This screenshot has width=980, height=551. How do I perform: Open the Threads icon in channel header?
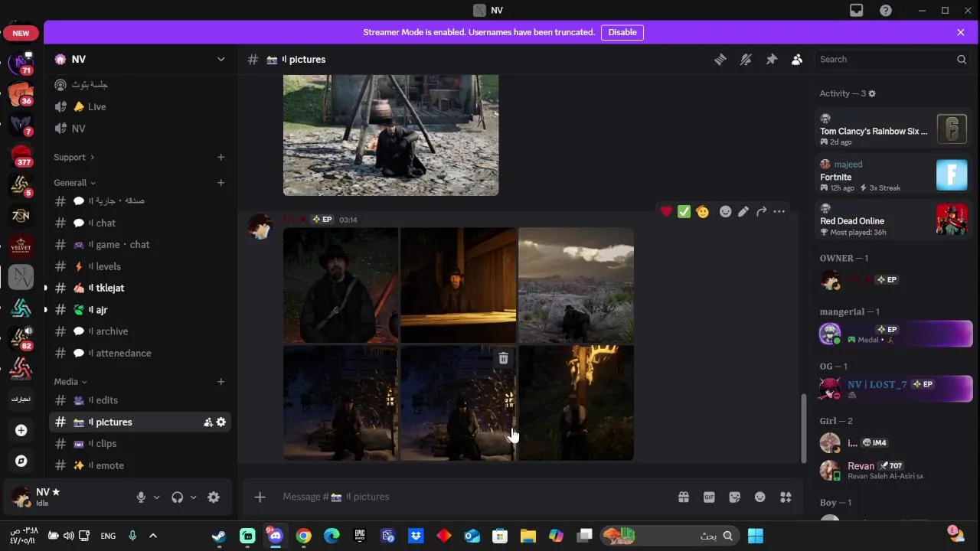(720, 59)
